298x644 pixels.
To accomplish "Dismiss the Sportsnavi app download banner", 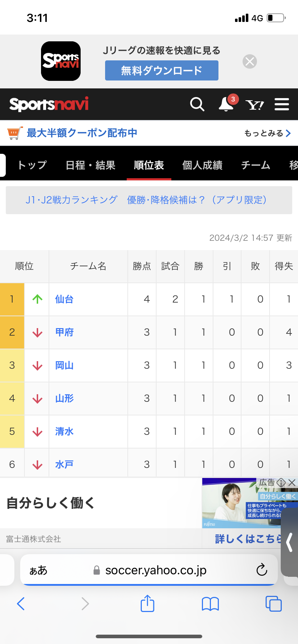I will click(250, 61).
